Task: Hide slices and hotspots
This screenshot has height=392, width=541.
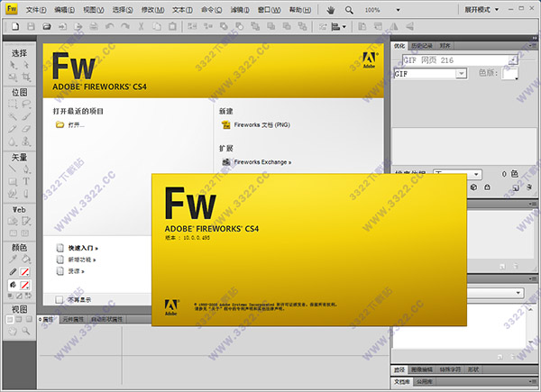Action: pyautogui.click(x=14, y=233)
